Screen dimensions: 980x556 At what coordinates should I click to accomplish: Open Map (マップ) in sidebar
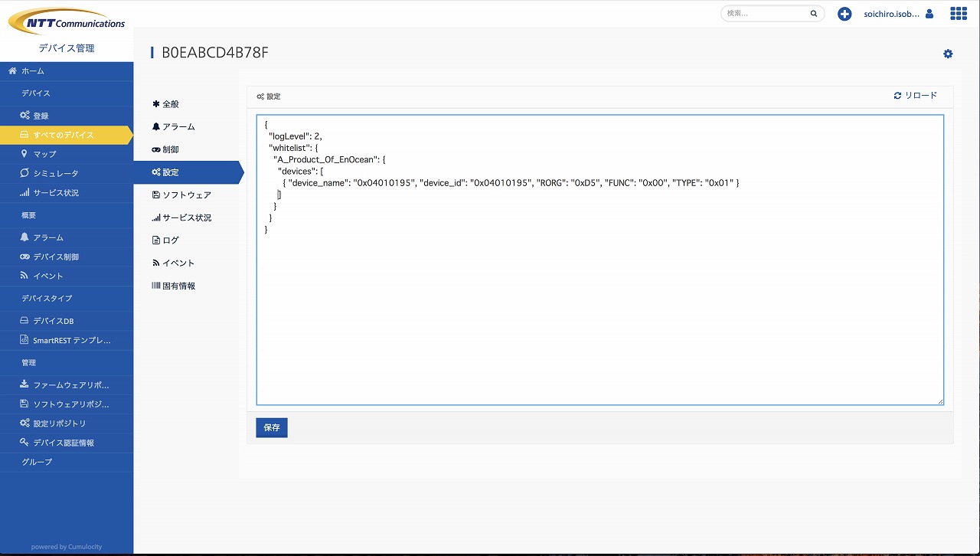click(67, 154)
